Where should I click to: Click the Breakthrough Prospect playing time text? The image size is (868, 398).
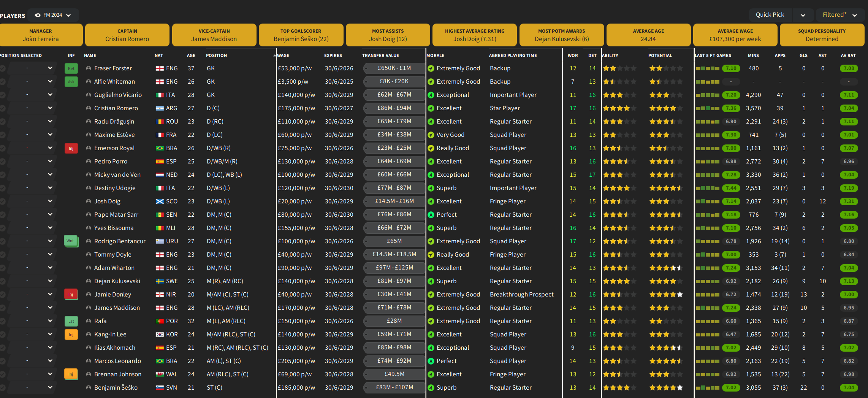point(522,295)
